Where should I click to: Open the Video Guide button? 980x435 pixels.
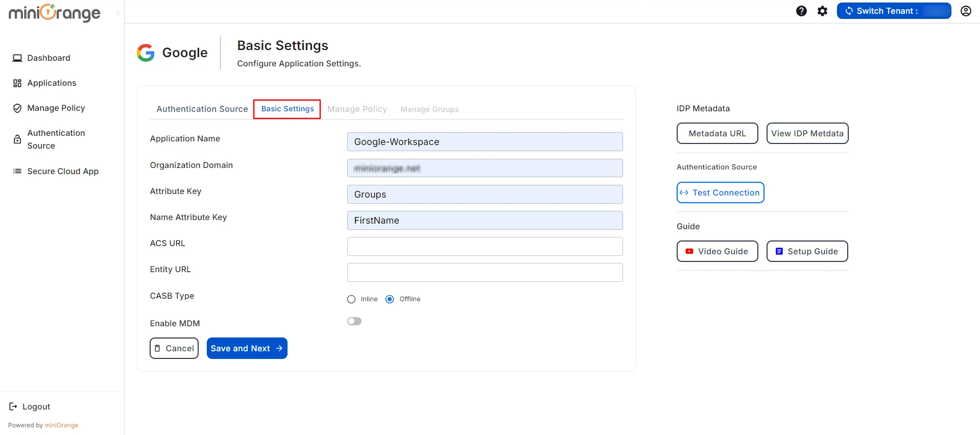pos(717,251)
